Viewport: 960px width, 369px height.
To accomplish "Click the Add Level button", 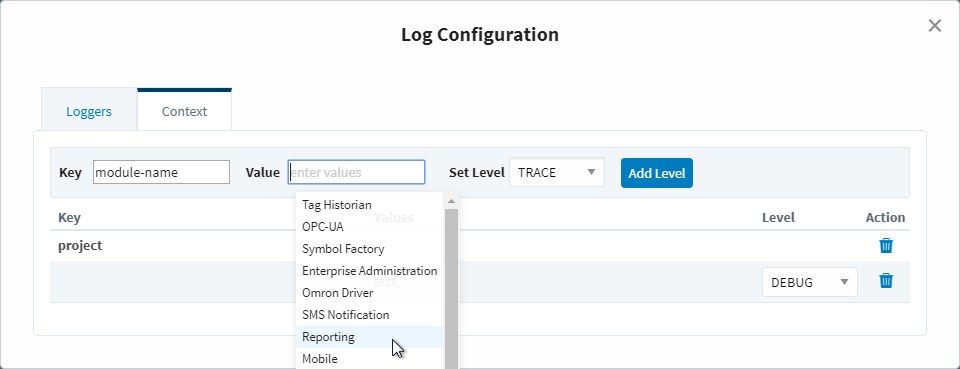I will [x=656, y=173].
